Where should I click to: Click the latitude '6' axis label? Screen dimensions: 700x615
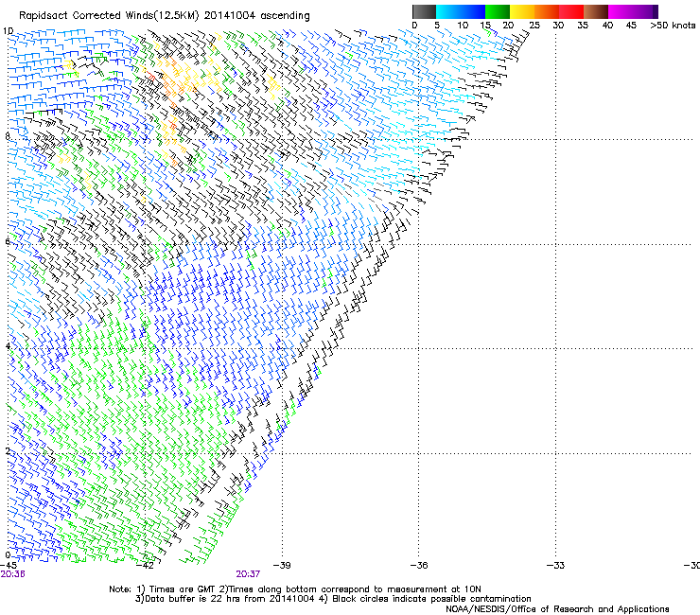click(x=8, y=241)
